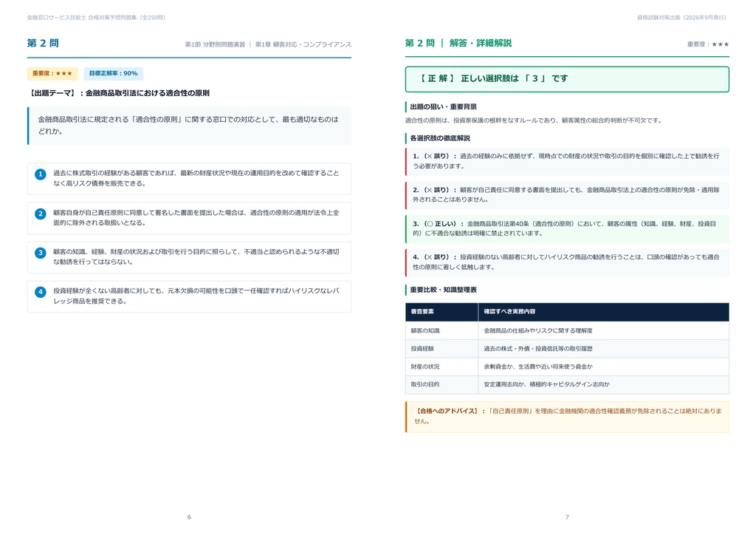Click cell 過去の株式・外債・投資信託等の取引履歴
This screenshot has height=535, width=756.
[x=604, y=348]
